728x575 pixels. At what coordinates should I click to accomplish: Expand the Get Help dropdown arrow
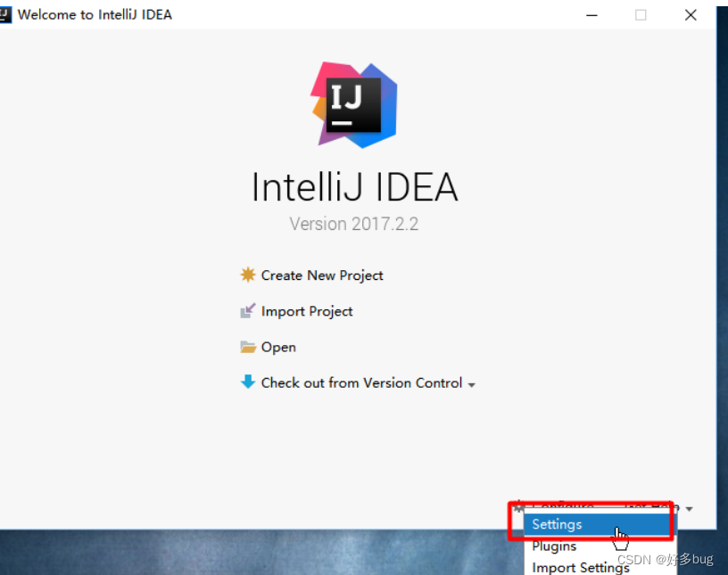tap(689, 509)
